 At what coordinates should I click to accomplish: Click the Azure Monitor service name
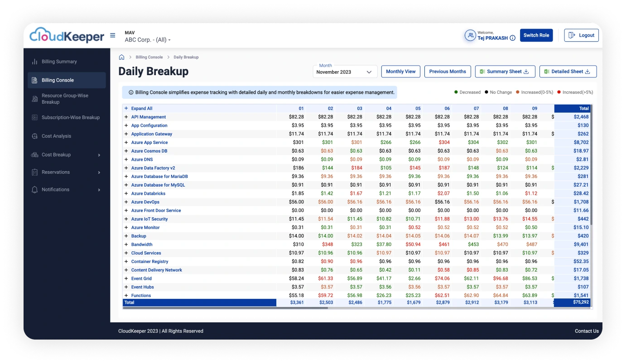(x=145, y=228)
